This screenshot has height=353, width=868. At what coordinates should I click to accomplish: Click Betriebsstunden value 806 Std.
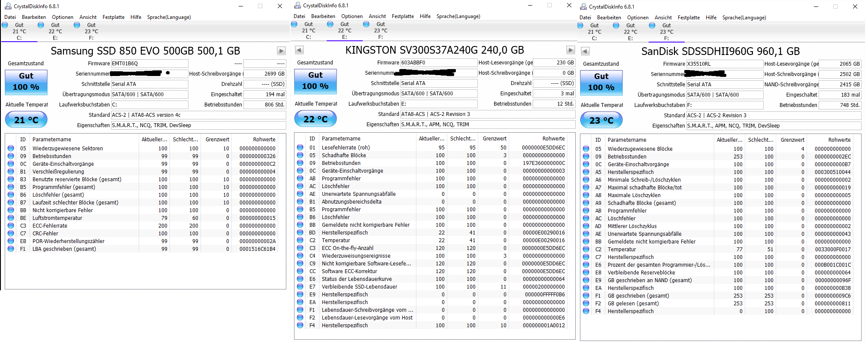tap(265, 105)
